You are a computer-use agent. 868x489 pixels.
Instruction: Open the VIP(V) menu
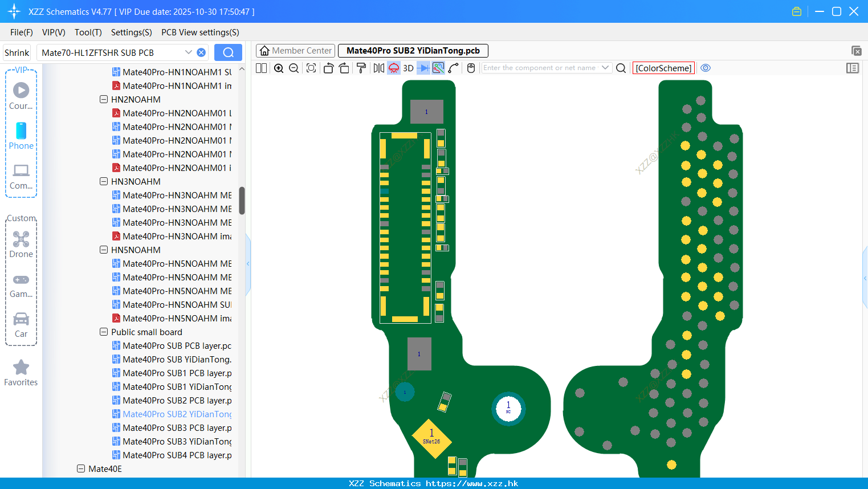[54, 32]
